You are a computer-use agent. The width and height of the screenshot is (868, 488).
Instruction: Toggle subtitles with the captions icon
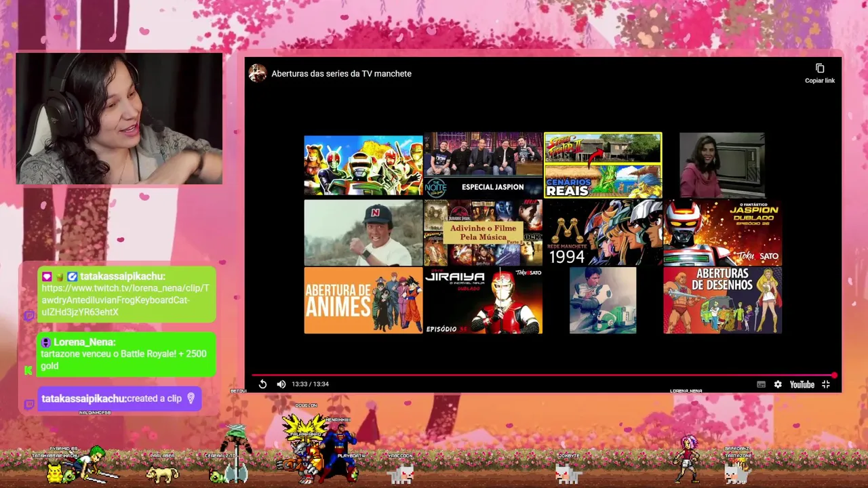[x=761, y=384]
